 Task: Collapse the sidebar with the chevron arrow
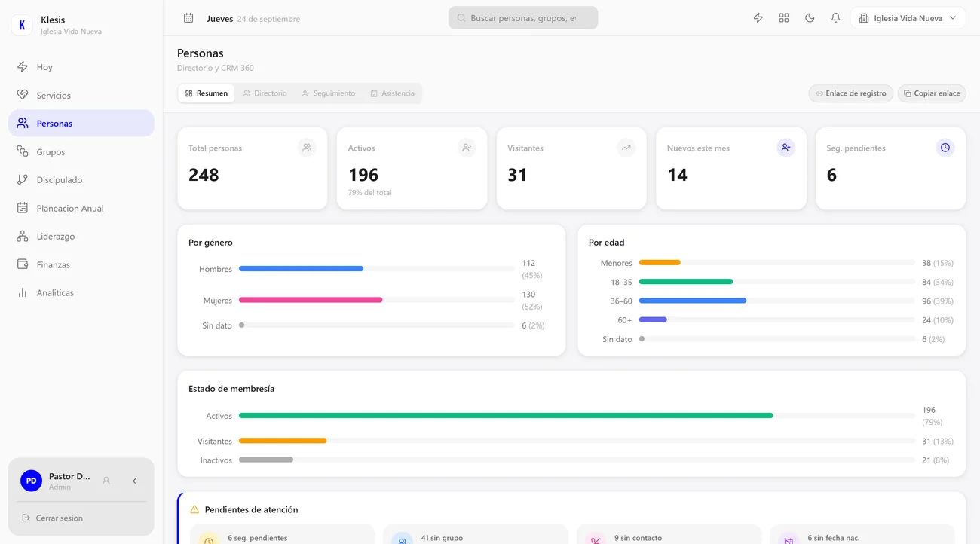(134, 481)
